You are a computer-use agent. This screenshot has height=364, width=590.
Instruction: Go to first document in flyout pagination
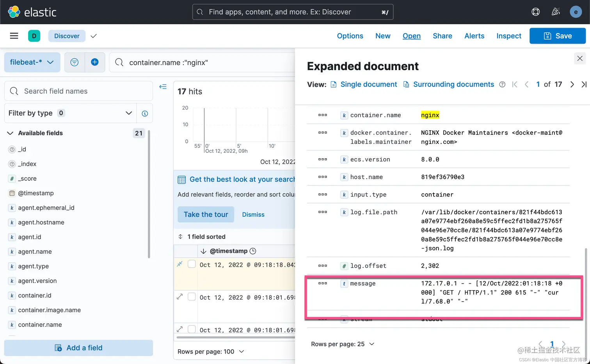pyautogui.click(x=515, y=85)
